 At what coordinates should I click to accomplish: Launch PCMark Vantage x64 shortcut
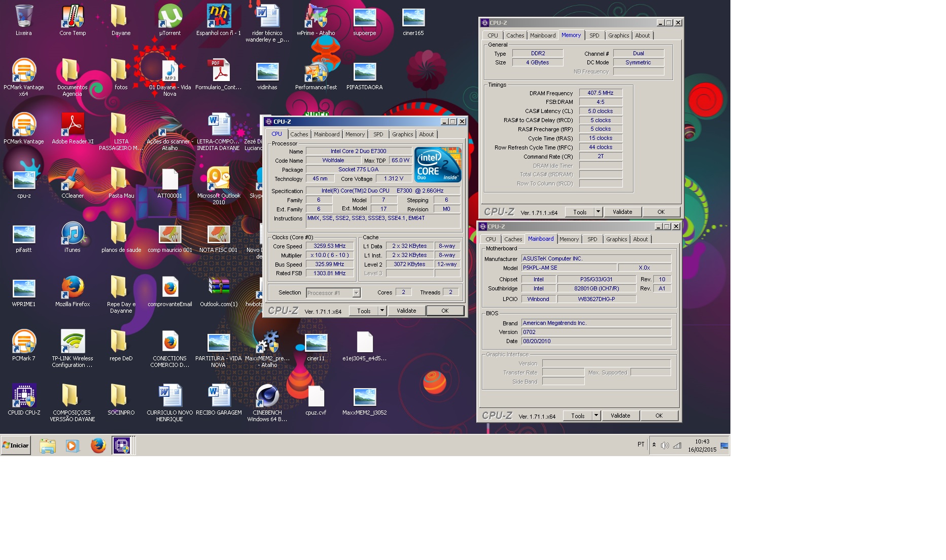pos(24,77)
